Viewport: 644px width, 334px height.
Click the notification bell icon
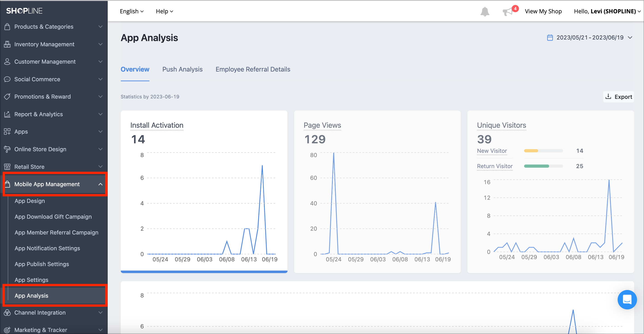pyautogui.click(x=485, y=11)
